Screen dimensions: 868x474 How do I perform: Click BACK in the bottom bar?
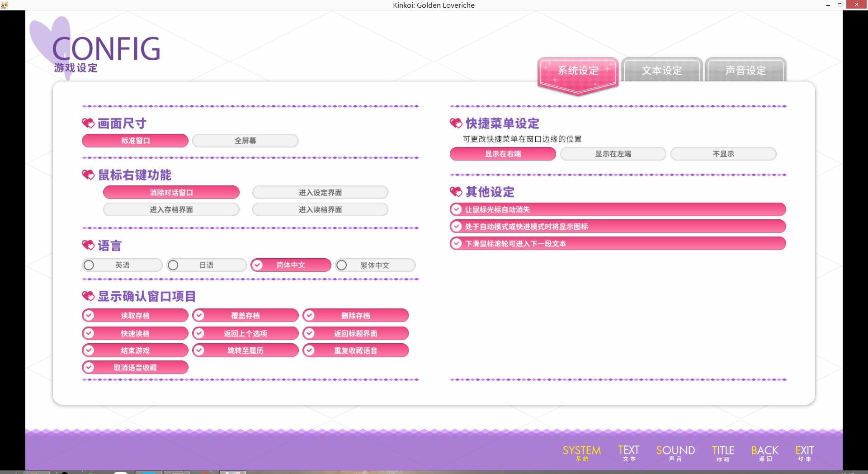764,452
